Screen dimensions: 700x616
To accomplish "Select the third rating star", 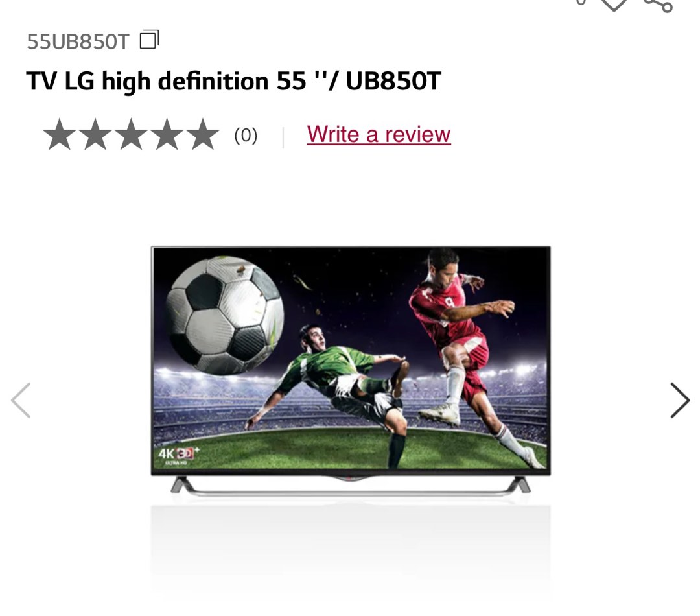I will (x=131, y=134).
